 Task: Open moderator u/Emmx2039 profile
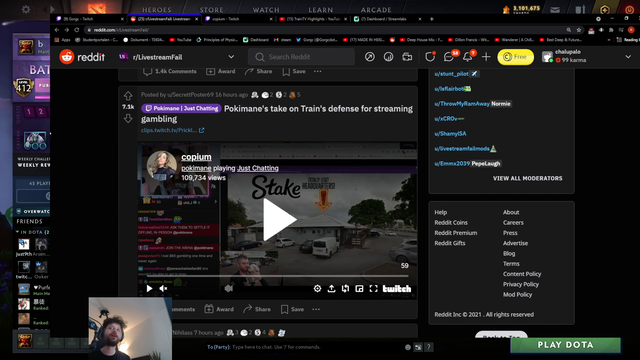(x=452, y=163)
